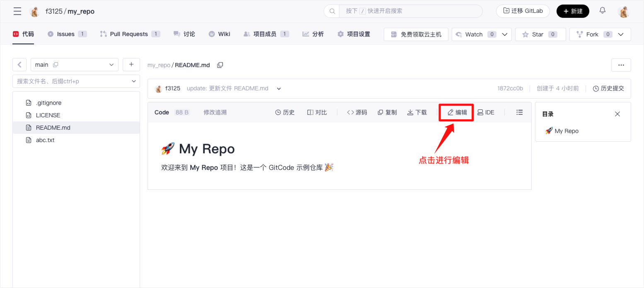Select abc.txt in the file tree
Viewport: 644px width, 288px height.
45,140
